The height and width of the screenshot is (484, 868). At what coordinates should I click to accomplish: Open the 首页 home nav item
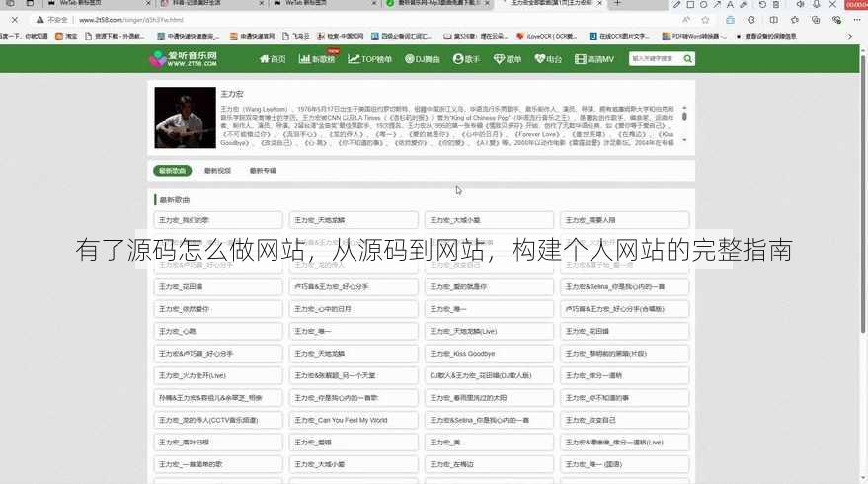(x=273, y=58)
